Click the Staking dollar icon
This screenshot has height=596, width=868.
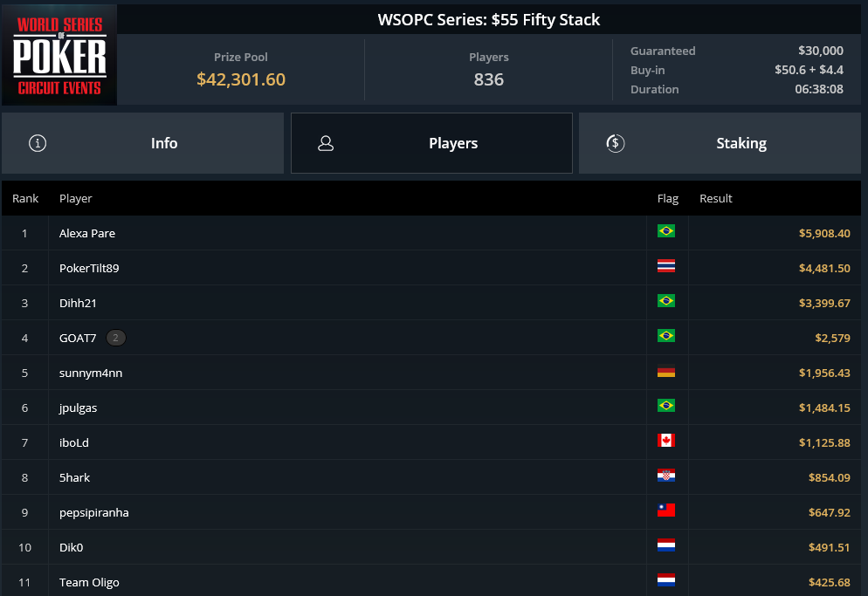615,143
